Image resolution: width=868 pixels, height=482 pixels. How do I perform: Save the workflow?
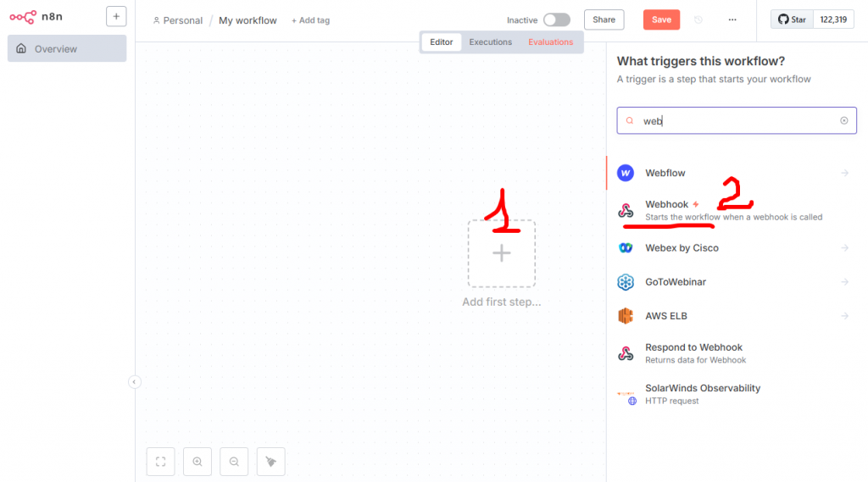click(x=661, y=20)
